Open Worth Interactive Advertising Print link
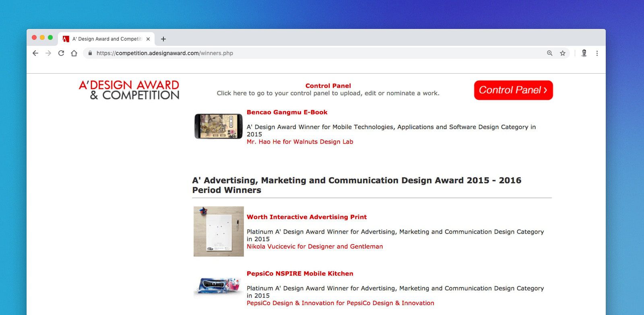 [306, 217]
